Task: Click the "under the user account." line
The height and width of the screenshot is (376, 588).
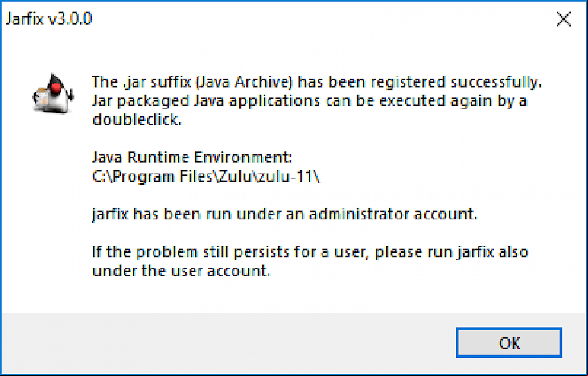Action: [181, 271]
